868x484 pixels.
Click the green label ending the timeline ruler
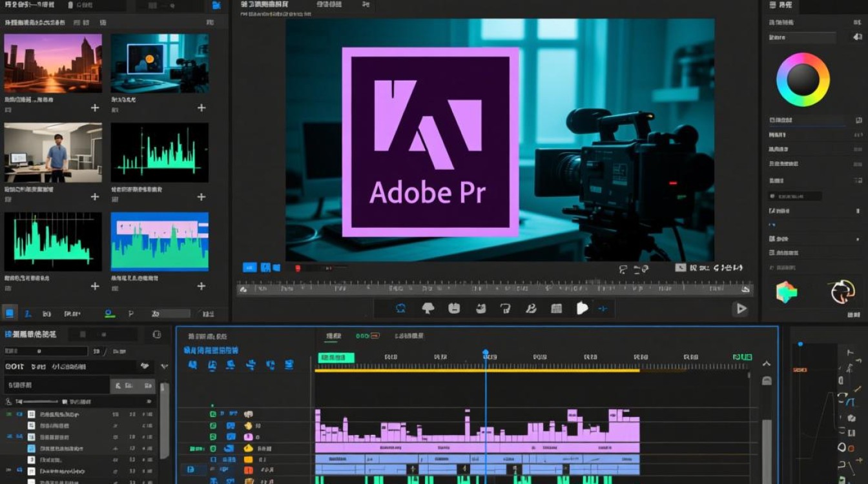742,357
